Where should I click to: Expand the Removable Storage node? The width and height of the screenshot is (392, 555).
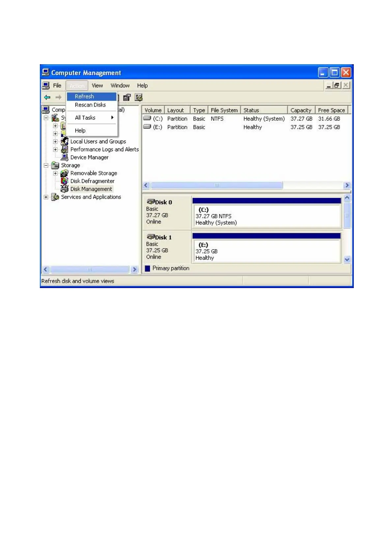click(x=55, y=173)
